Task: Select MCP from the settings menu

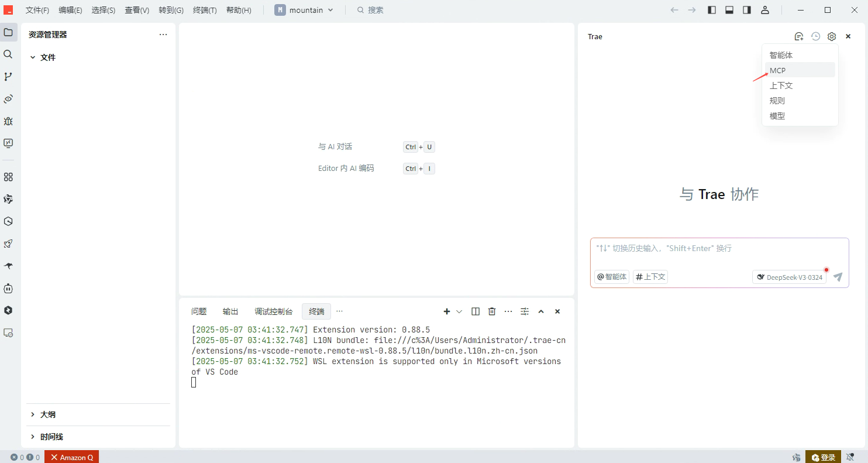Action: pos(800,70)
